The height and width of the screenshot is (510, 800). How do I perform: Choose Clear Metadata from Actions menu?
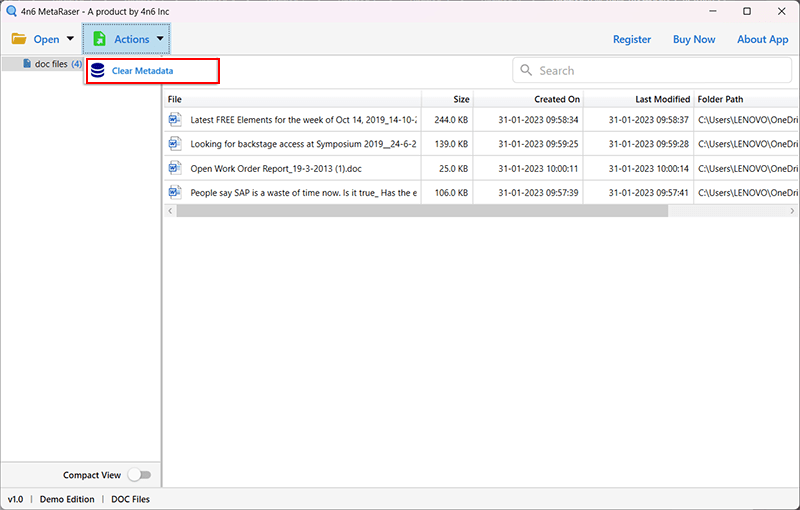point(153,71)
